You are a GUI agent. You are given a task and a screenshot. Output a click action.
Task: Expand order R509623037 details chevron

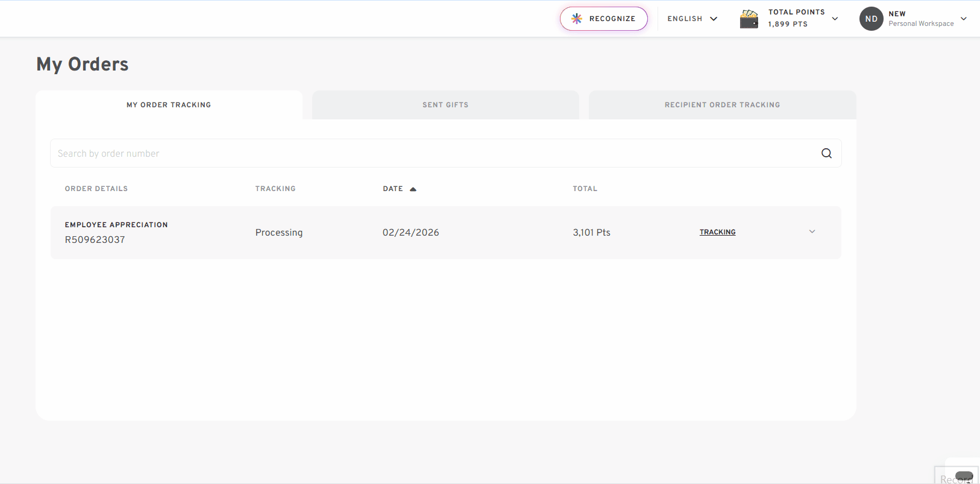[812, 231]
